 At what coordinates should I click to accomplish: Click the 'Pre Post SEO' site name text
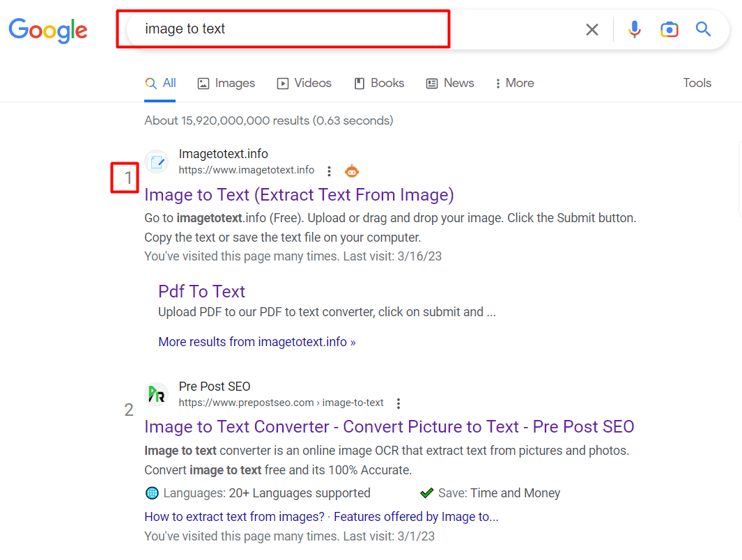coord(215,387)
